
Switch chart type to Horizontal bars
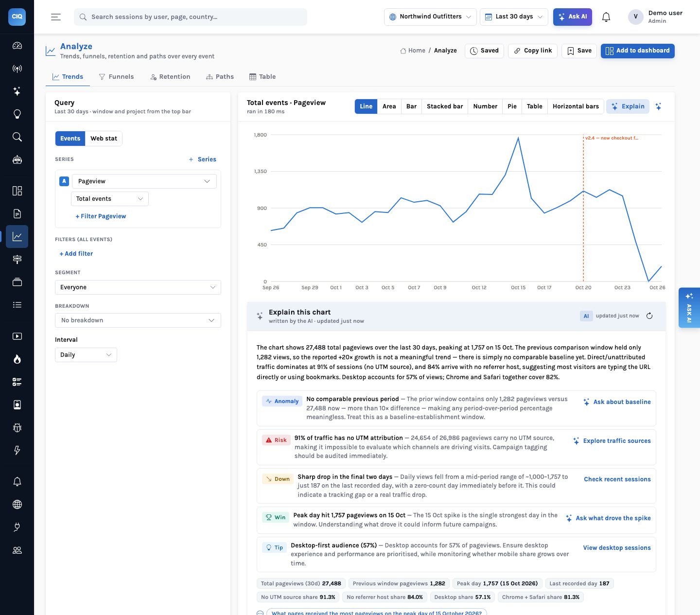576,106
